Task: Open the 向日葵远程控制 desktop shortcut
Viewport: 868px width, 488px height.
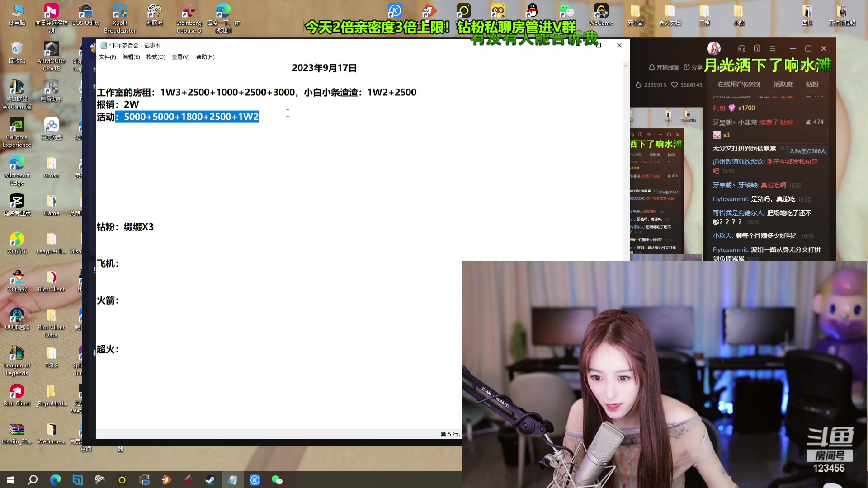Action: click(x=52, y=19)
